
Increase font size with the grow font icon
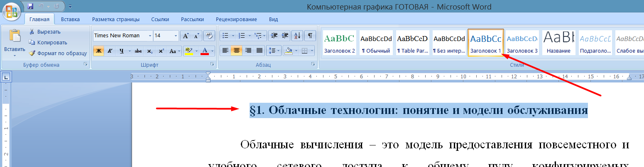click(x=186, y=36)
